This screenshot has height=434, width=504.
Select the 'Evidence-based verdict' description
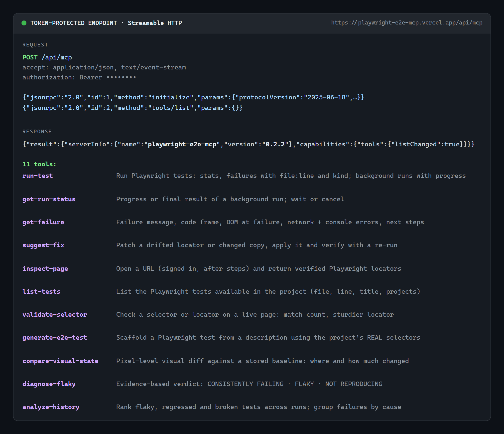tap(249, 384)
